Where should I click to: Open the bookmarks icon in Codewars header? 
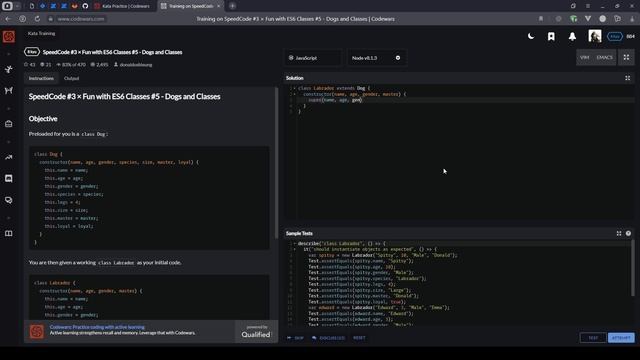pos(551,37)
